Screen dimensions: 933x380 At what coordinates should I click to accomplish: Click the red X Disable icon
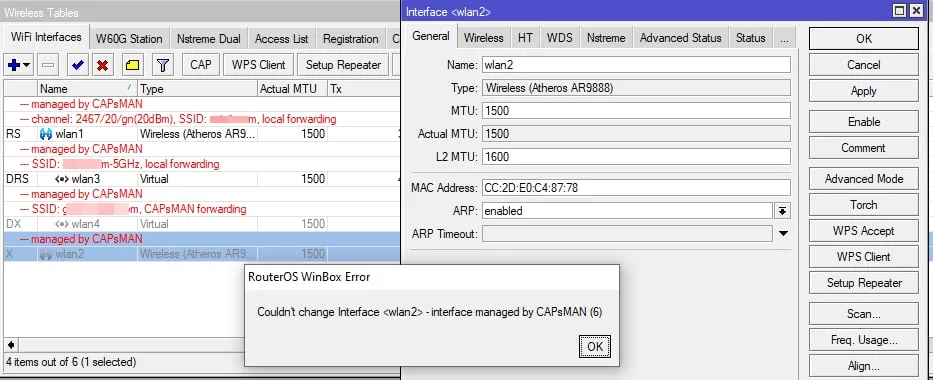tap(102, 65)
